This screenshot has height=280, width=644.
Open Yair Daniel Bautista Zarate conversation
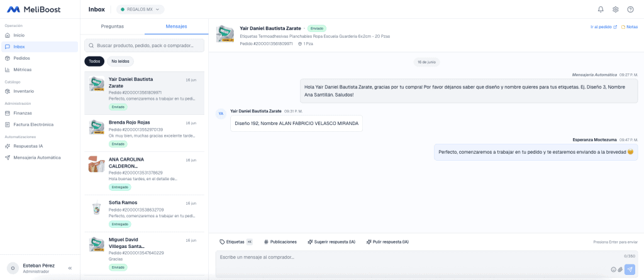(x=144, y=93)
